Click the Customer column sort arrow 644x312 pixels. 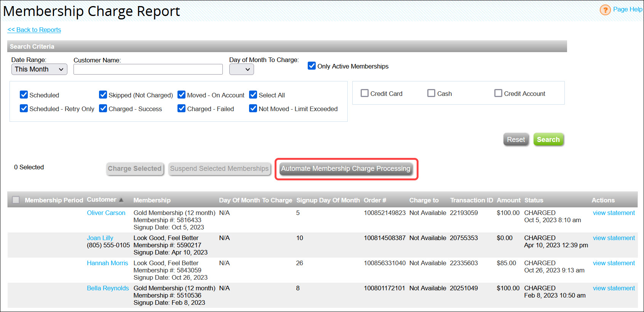point(121,200)
